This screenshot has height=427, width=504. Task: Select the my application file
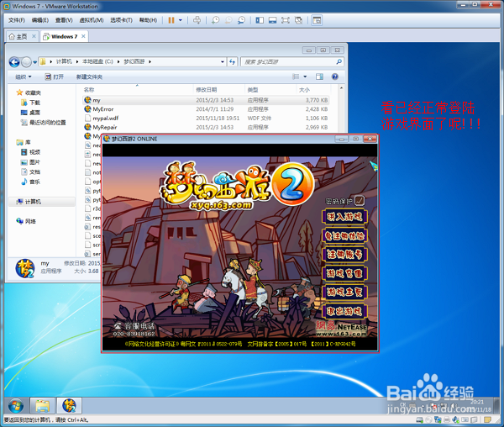(x=206, y=100)
